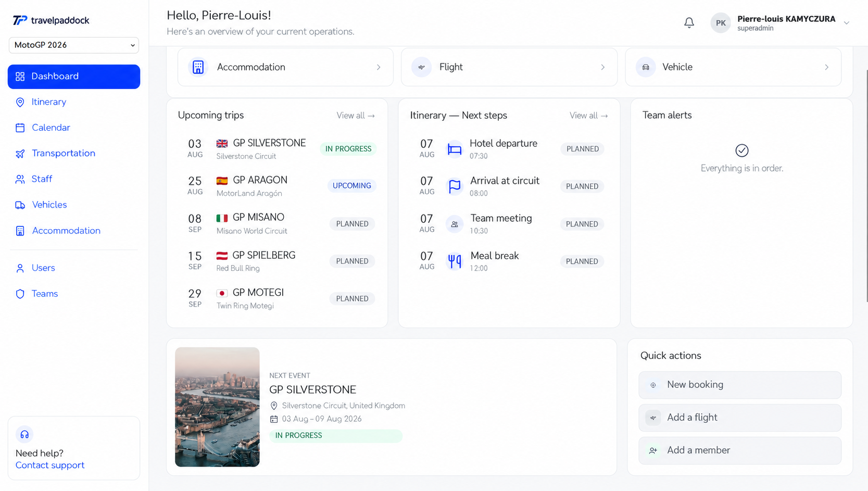Click the PK user avatar
Viewport: 868px width, 491px height.
[721, 23]
